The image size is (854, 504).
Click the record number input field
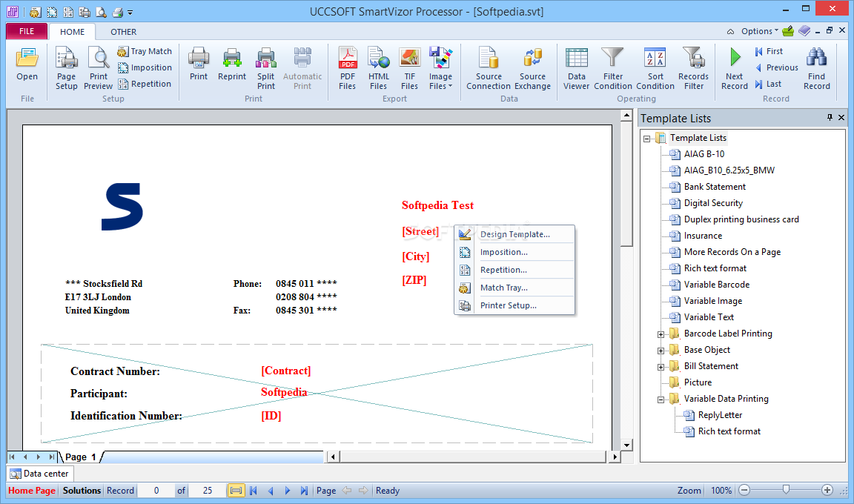click(x=156, y=491)
